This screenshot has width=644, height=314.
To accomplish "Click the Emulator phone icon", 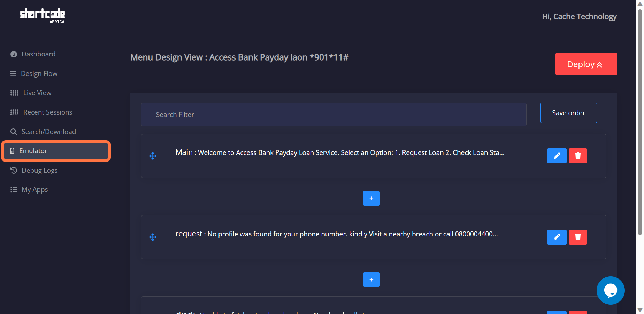I will pyautogui.click(x=12, y=151).
